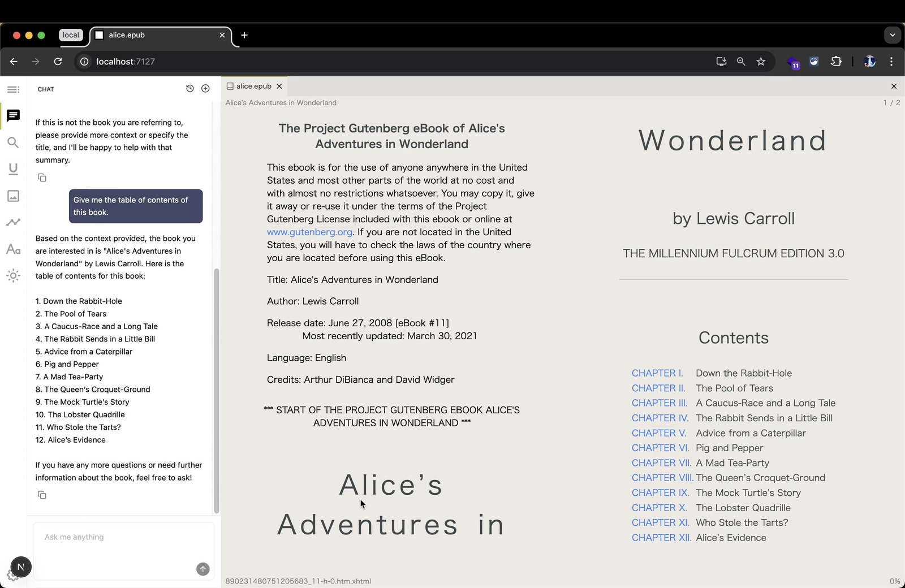Go to CHAPTER XII. link
The width and height of the screenshot is (905, 588).
click(662, 538)
